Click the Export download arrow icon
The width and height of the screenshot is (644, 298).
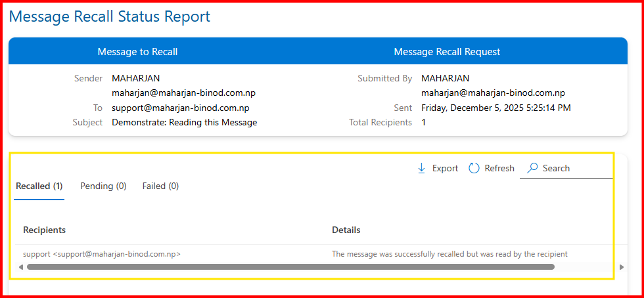tap(422, 169)
